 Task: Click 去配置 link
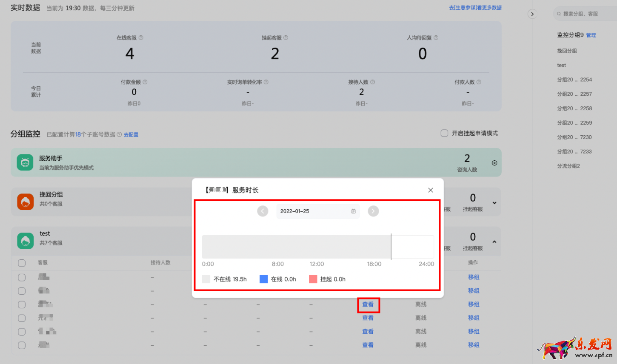[131, 135]
